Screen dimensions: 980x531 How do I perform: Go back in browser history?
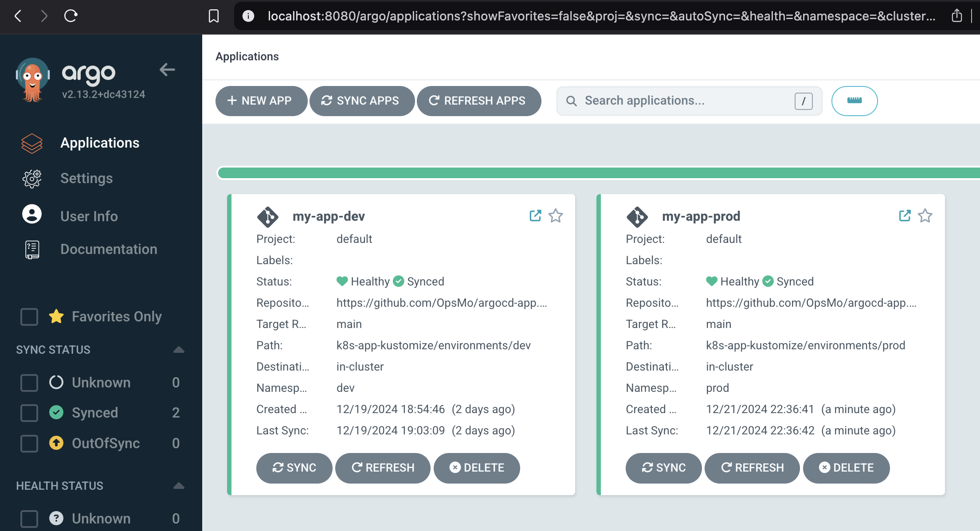pos(18,16)
